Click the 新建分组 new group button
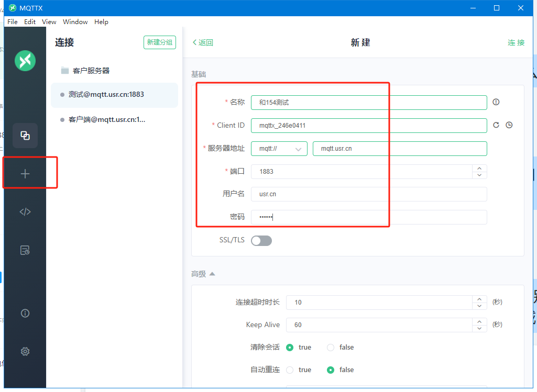This screenshot has width=537, height=392. pos(159,42)
